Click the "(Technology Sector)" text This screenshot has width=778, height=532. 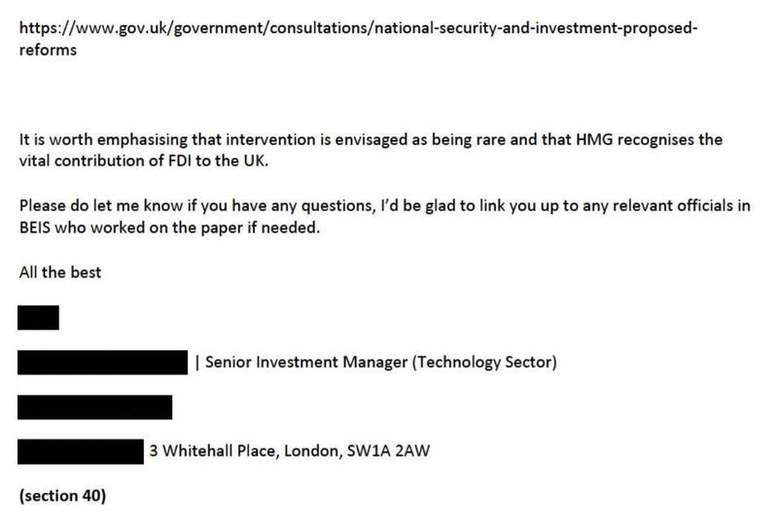click(484, 362)
